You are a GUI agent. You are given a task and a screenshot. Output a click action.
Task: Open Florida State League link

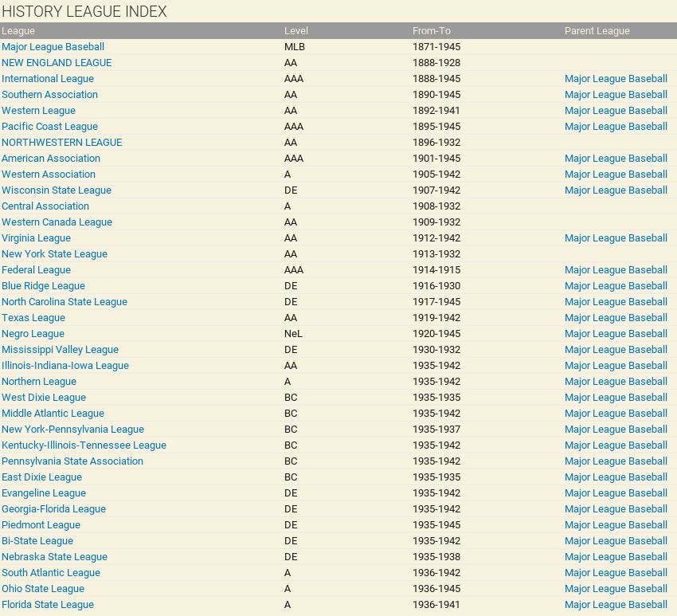click(x=48, y=606)
